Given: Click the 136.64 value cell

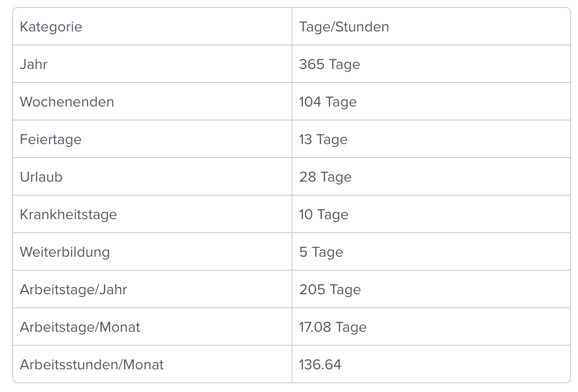Looking at the screenshot, I should pos(320,364).
